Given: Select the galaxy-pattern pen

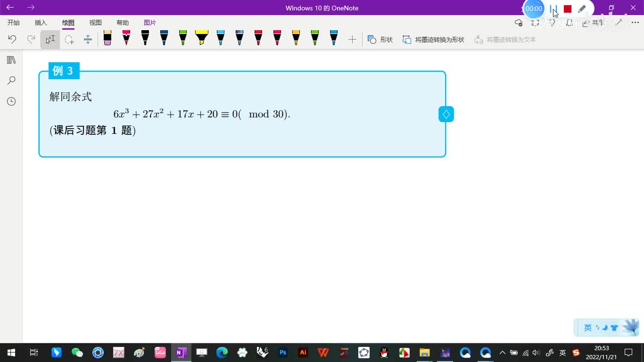Looking at the screenshot, I should tap(239, 38).
